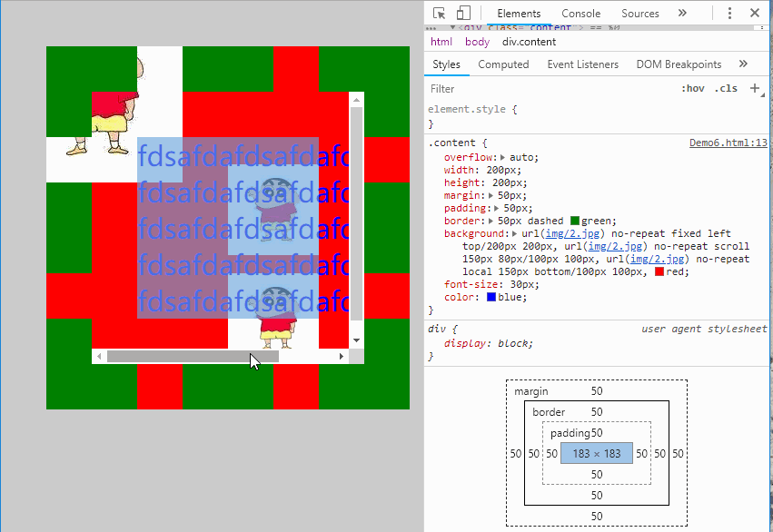Open Demo6.html:13 source link
Viewport: 773px width, 532px height.
click(x=728, y=143)
